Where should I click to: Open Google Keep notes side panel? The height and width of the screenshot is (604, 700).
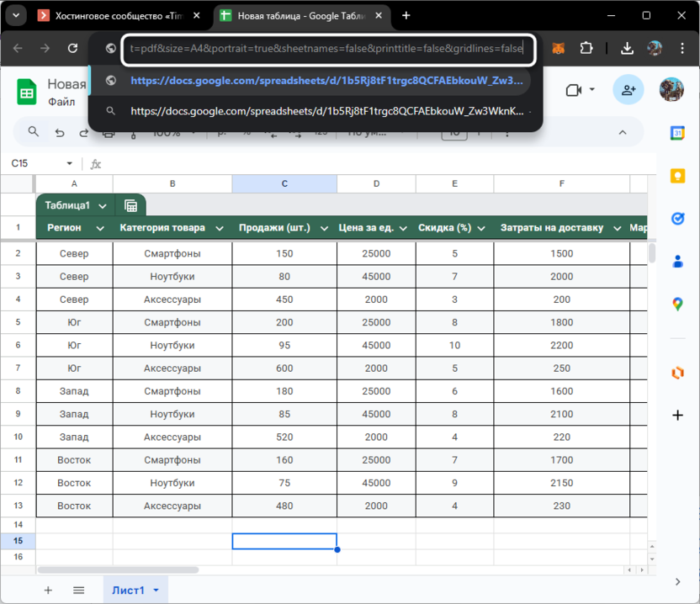(677, 175)
